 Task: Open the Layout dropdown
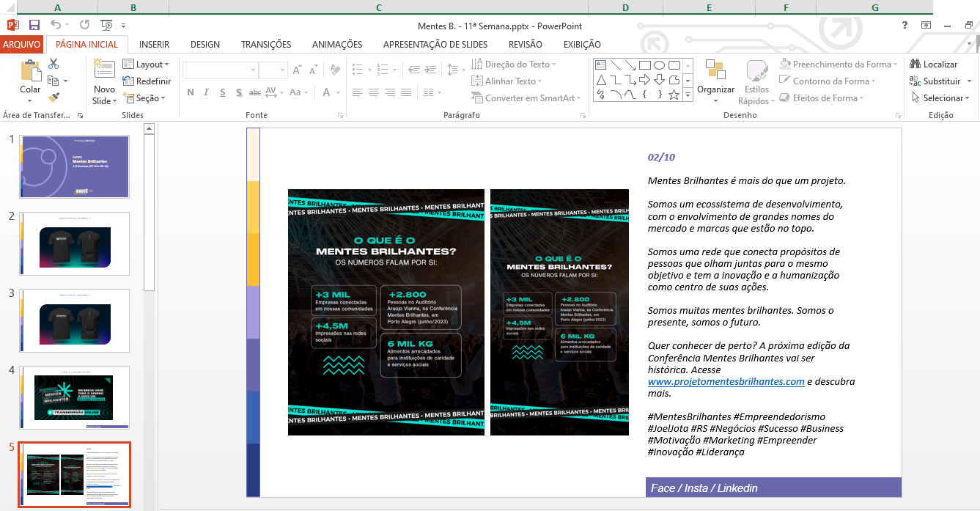point(146,65)
